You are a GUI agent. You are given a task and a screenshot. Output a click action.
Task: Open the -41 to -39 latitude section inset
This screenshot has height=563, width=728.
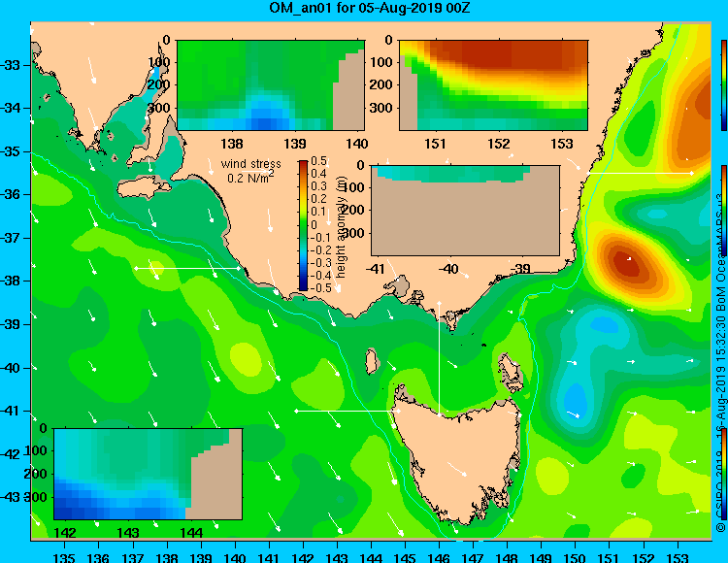(465, 211)
